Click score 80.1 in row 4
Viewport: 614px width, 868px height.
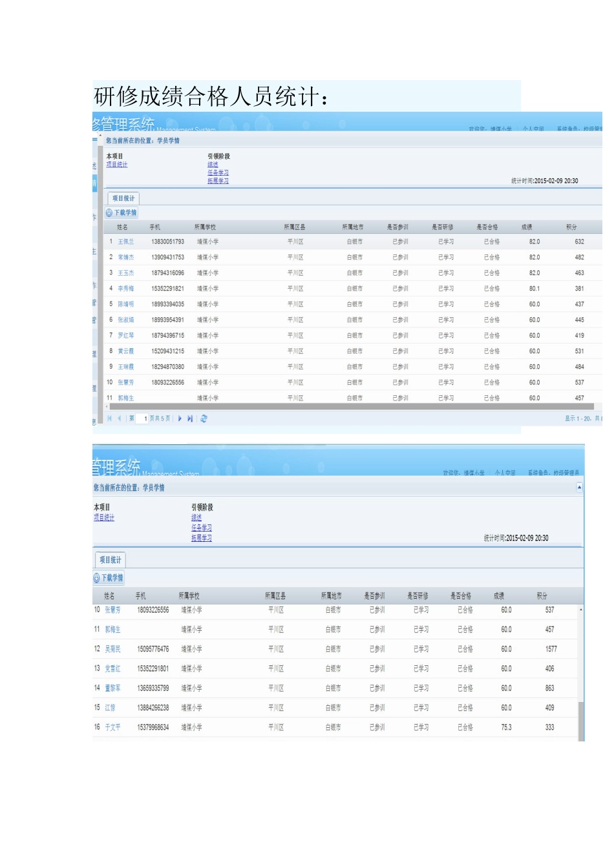(535, 289)
